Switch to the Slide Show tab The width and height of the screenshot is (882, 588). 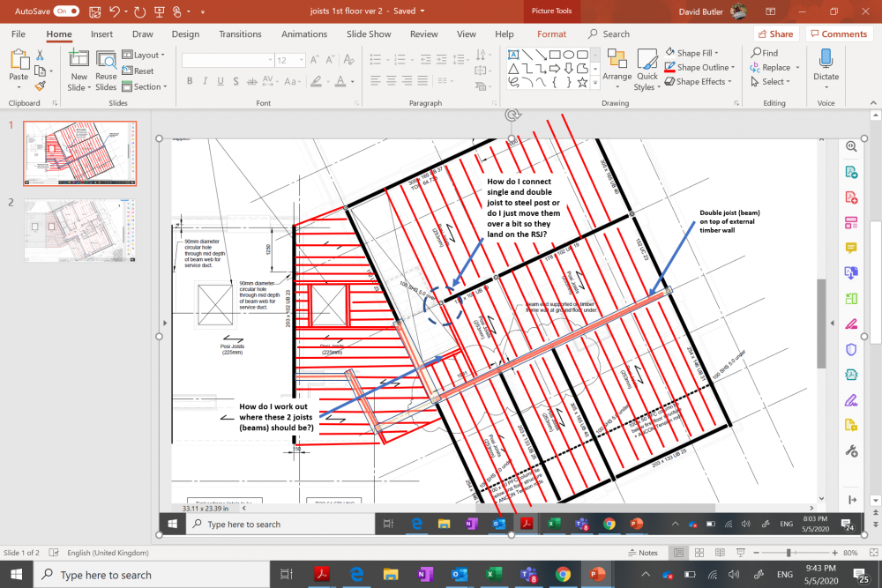pos(369,33)
